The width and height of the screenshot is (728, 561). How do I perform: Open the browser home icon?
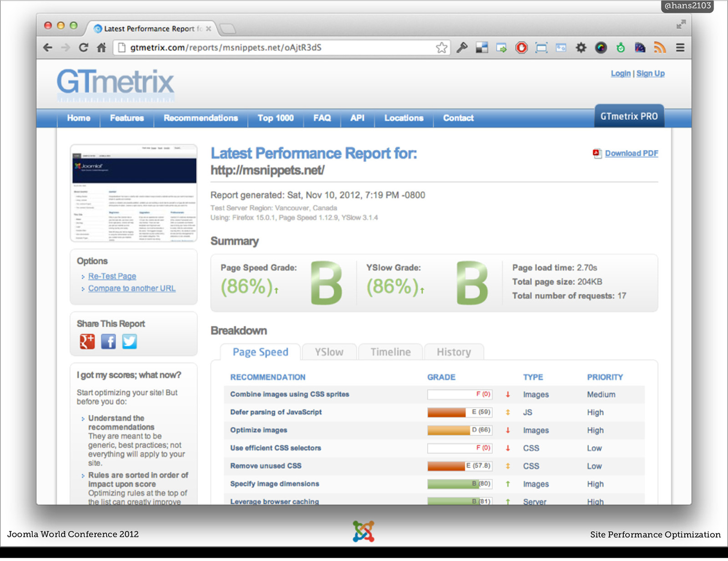coord(101,47)
